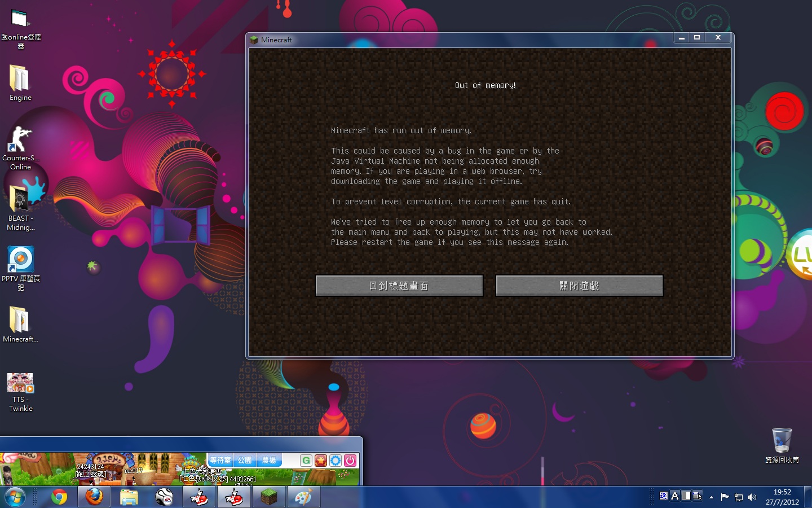812x508 pixels.
Task: Open the blue gear settings in game window
Action: [x=336, y=461]
